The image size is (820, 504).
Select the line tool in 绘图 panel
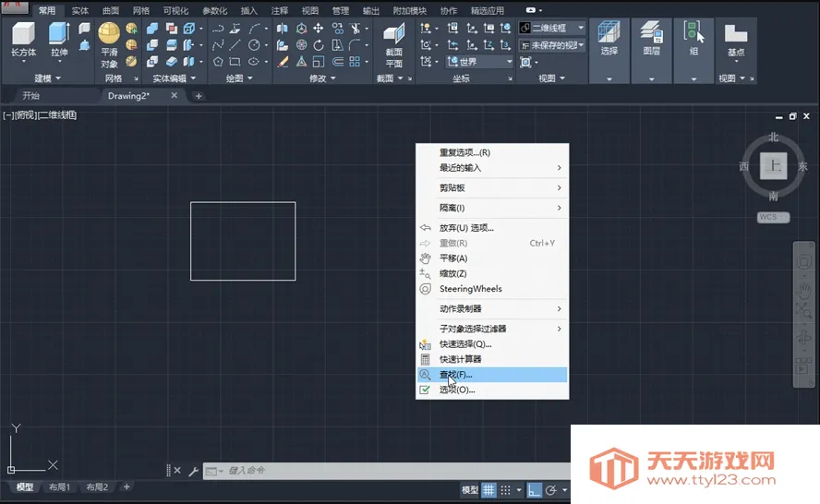[x=235, y=45]
